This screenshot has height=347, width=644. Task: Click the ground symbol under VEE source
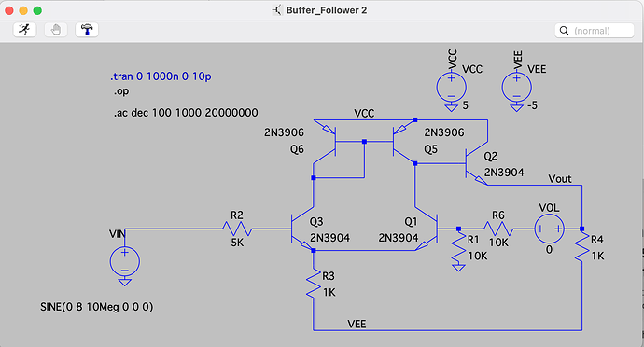tap(517, 107)
